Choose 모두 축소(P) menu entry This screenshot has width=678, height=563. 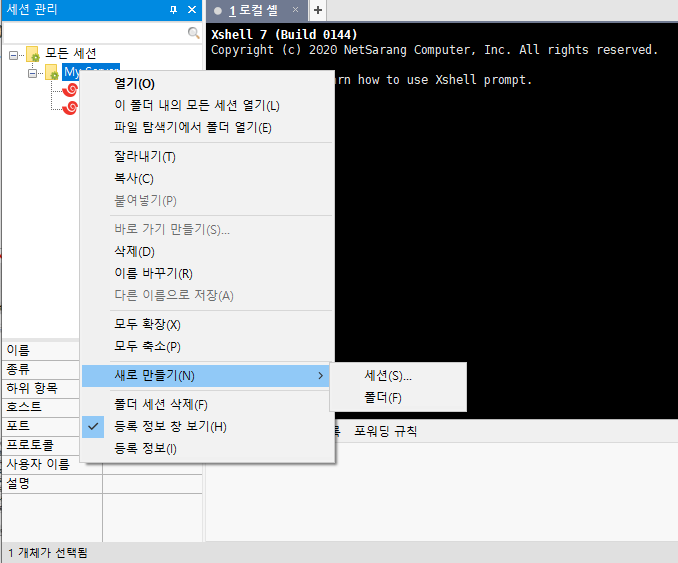tap(208, 346)
